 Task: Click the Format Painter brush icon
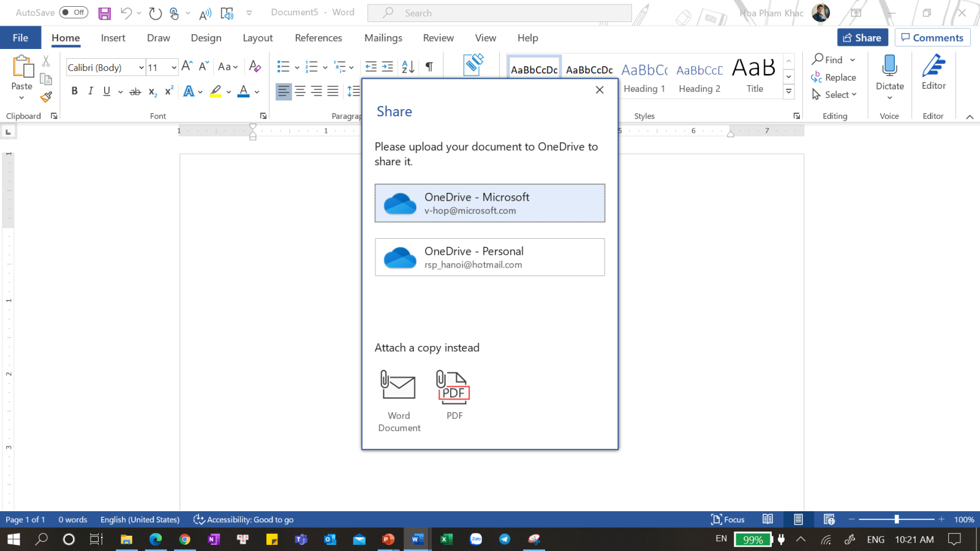(x=46, y=97)
